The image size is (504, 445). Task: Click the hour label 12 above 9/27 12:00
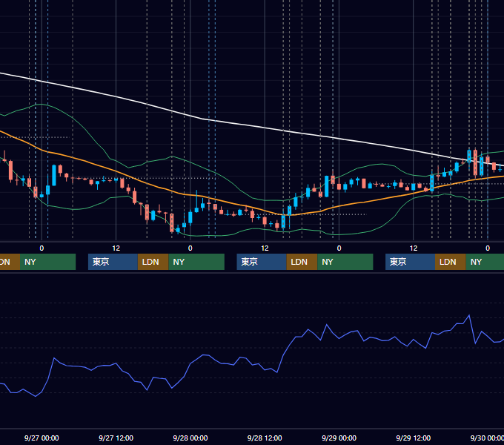116,248
